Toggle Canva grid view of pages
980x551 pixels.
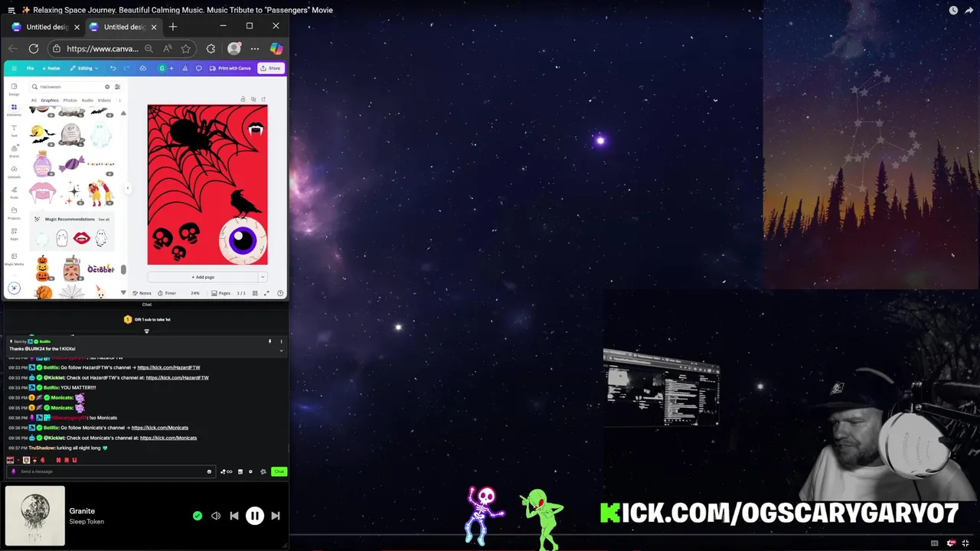point(255,293)
